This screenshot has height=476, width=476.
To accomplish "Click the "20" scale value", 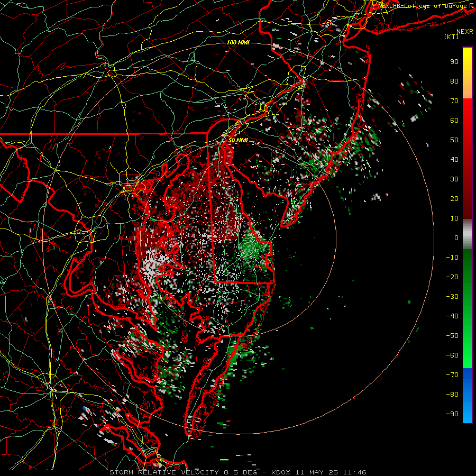I will [454, 199].
